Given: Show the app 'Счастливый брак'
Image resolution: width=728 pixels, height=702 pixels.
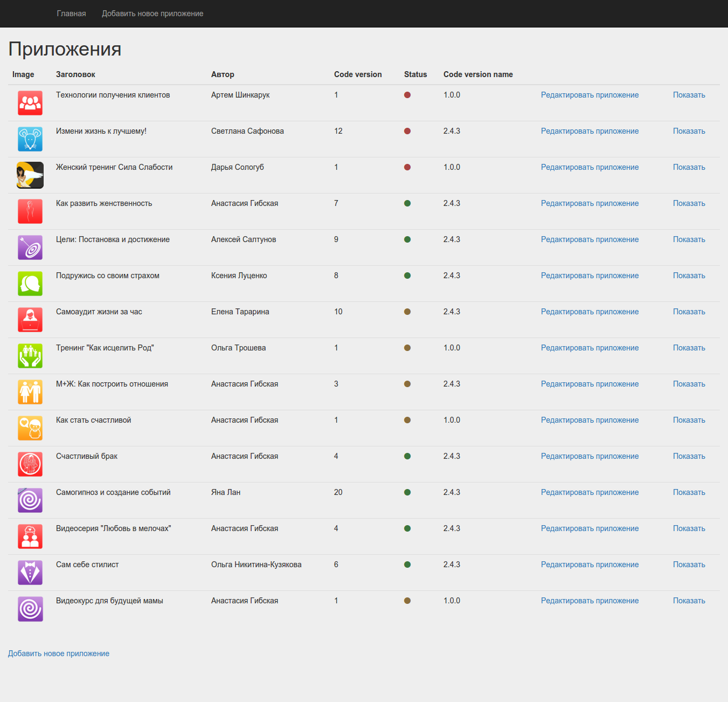Looking at the screenshot, I should pos(689,456).
